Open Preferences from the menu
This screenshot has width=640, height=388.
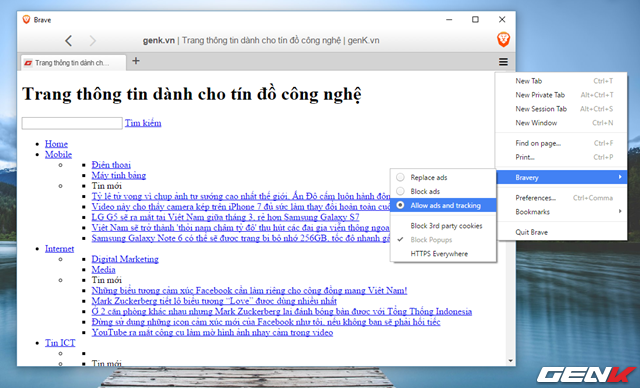(561, 198)
